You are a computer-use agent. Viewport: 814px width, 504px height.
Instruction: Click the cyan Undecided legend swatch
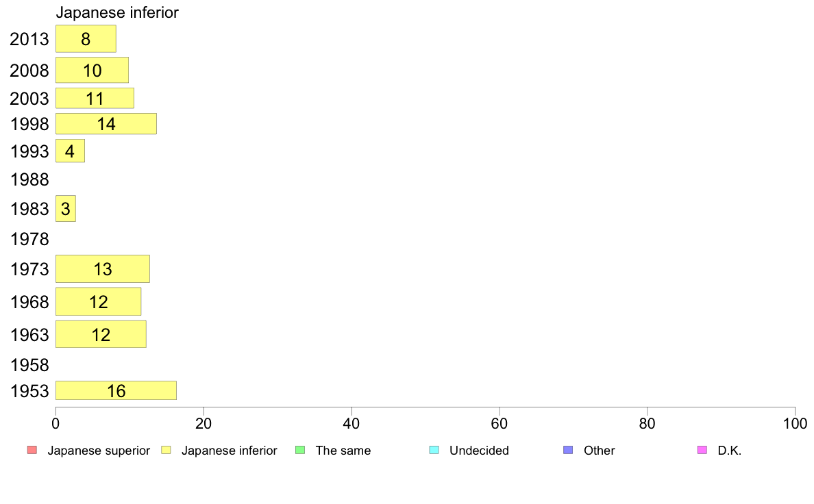(434, 450)
